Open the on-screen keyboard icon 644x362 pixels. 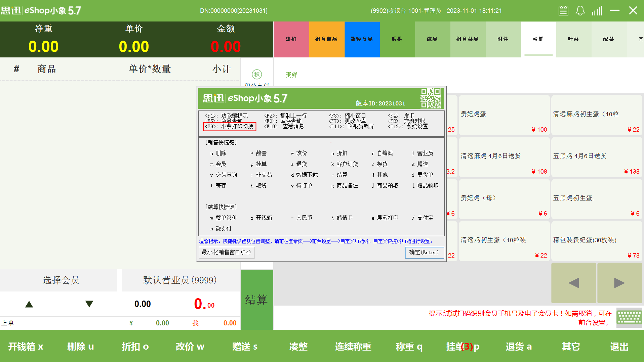(x=630, y=317)
